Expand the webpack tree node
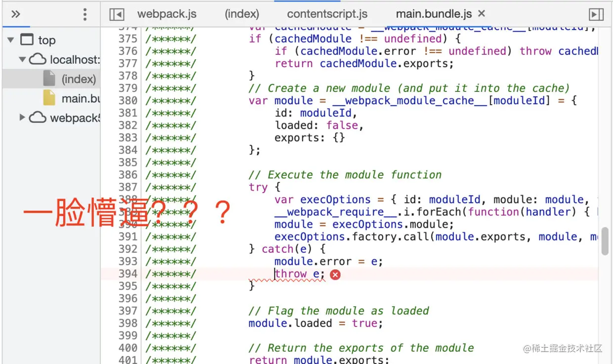 point(22,118)
